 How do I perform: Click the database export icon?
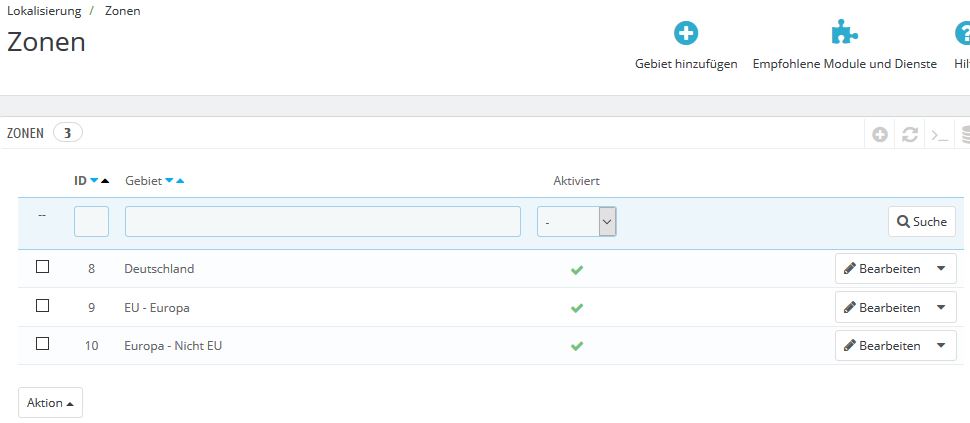pyautogui.click(x=965, y=134)
